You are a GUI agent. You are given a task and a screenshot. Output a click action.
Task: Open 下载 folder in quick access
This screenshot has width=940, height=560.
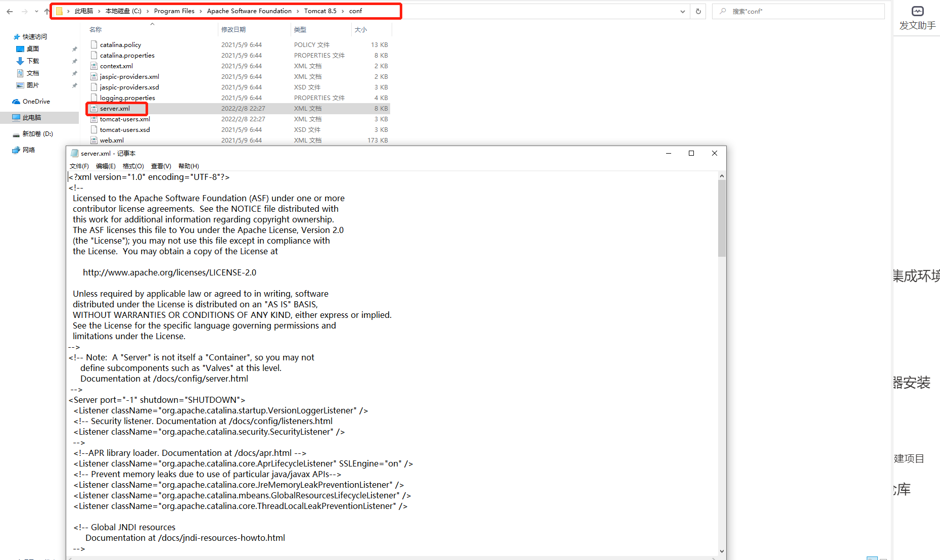pyautogui.click(x=33, y=61)
